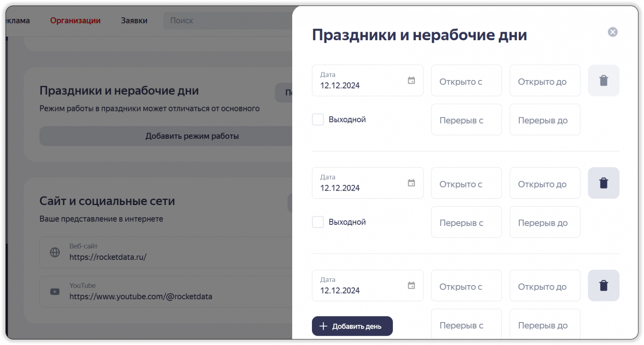644x345 pixels.
Task: Click the YouTube icon in social links
Action: coord(55,292)
